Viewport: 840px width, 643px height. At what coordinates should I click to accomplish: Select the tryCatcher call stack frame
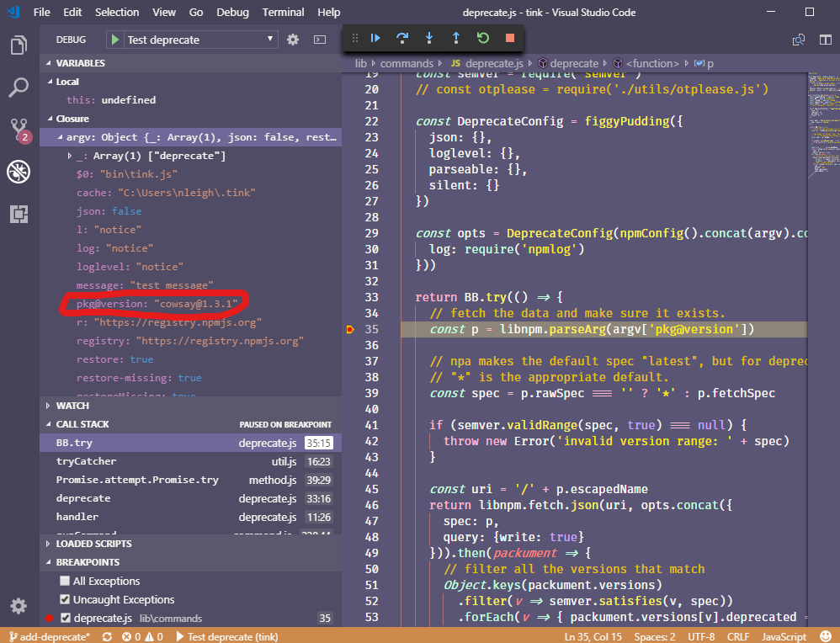click(x=191, y=461)
